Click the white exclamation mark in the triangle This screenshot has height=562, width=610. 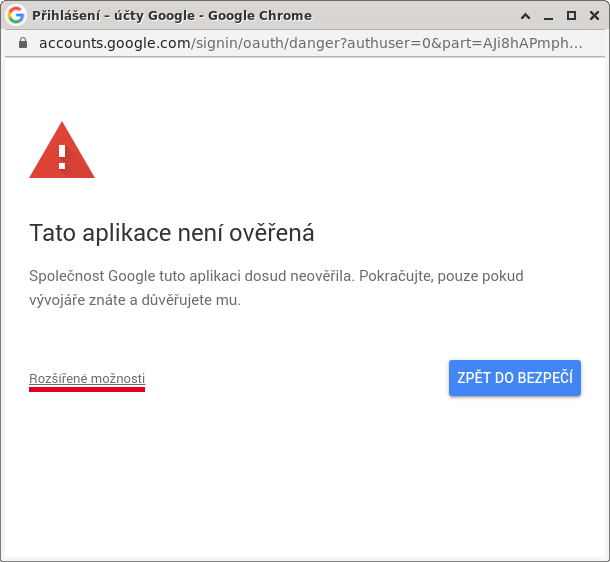click(62, 157)
